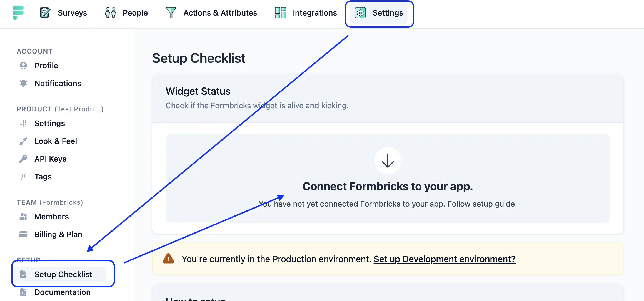Image resolution: width=644 pixels, height=301 pixels.
Task: Click the orange warning triangle icon
Action: [168, 259]
